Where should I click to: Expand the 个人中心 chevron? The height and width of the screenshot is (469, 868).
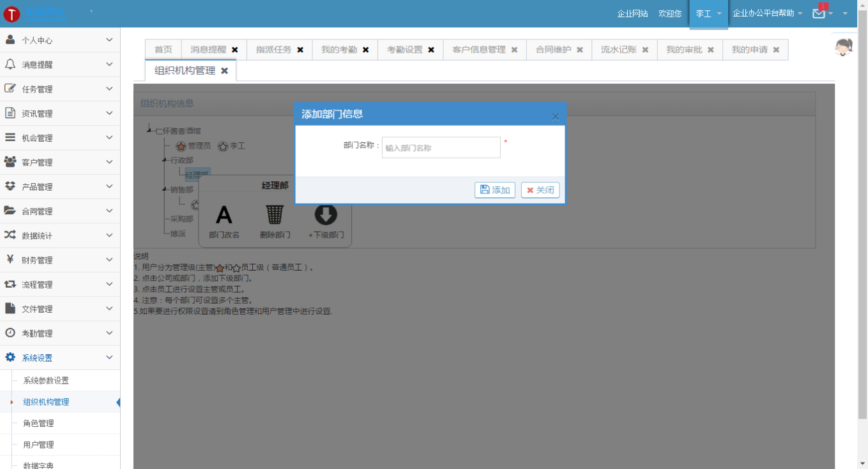[109, 40]
